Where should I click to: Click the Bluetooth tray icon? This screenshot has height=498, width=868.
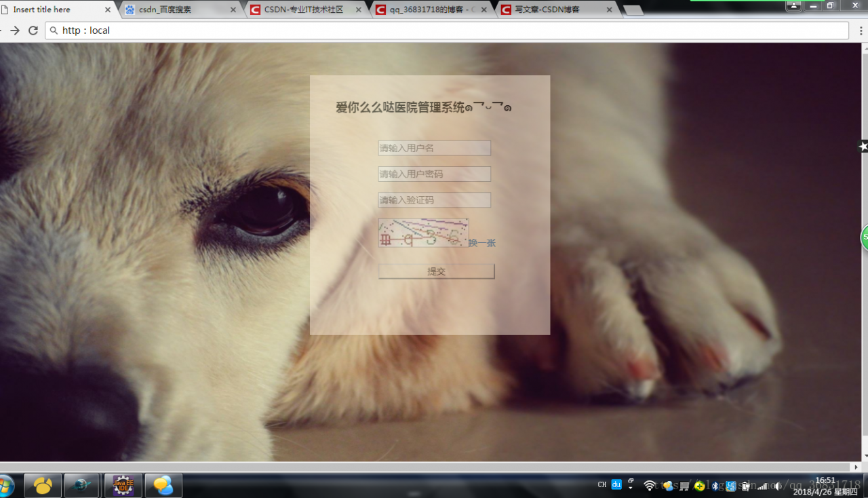[715, 486]
